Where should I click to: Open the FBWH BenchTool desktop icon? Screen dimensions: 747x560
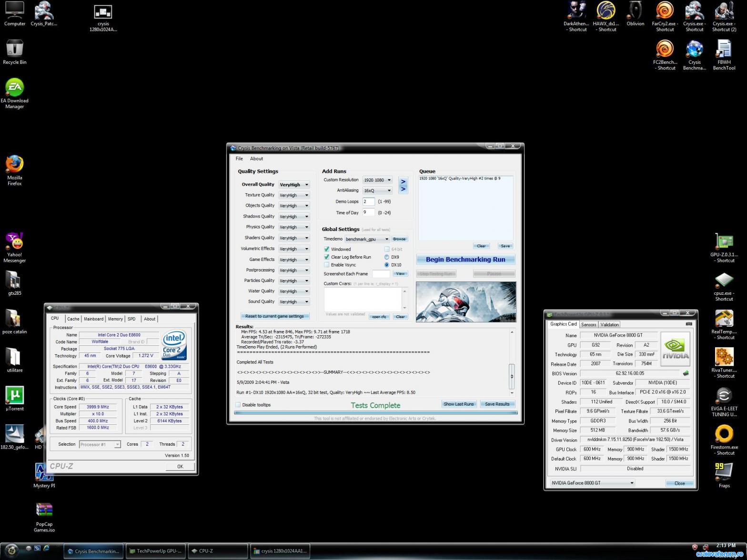(724, 55)
